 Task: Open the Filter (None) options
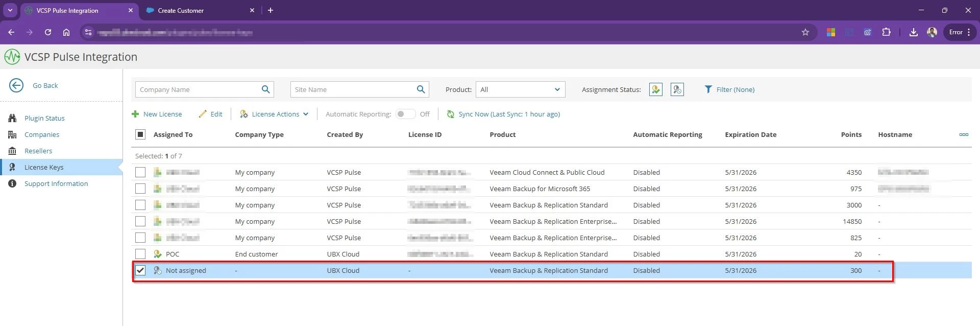point(729,89)
